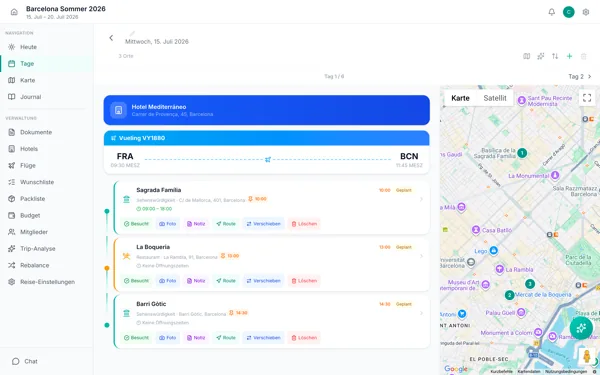Open Dokumente in the sidebar
The image size is (600, 375).
tap(46, 132)
